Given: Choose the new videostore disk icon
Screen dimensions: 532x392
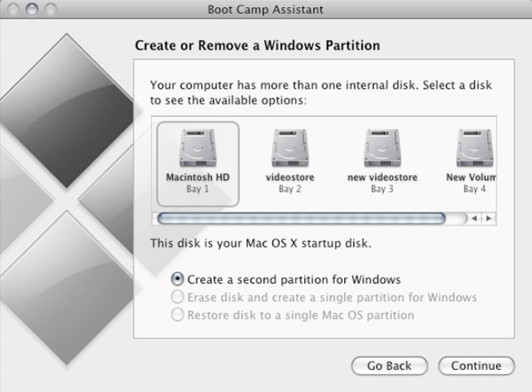Looking at the screenshot, I should pos(382,148).
